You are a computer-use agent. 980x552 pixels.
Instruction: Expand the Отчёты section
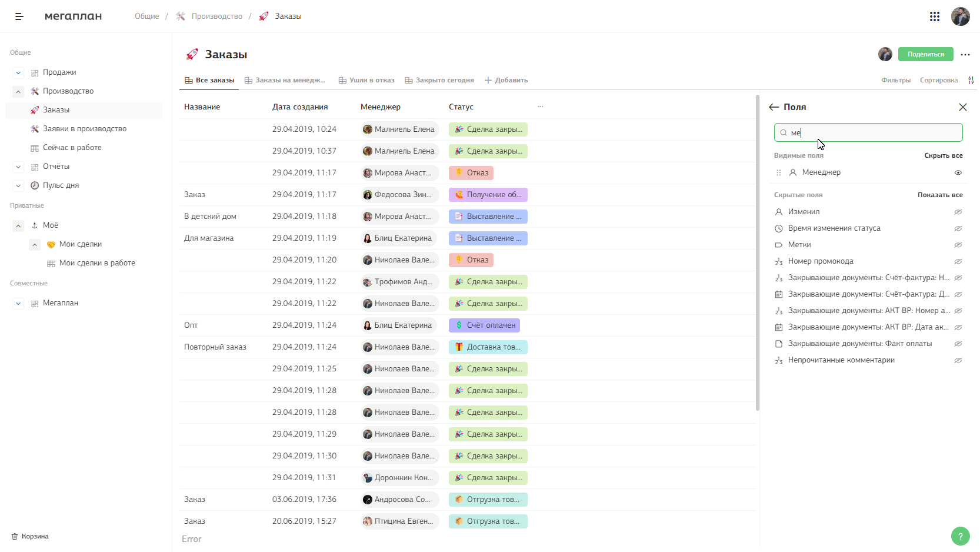18,167
